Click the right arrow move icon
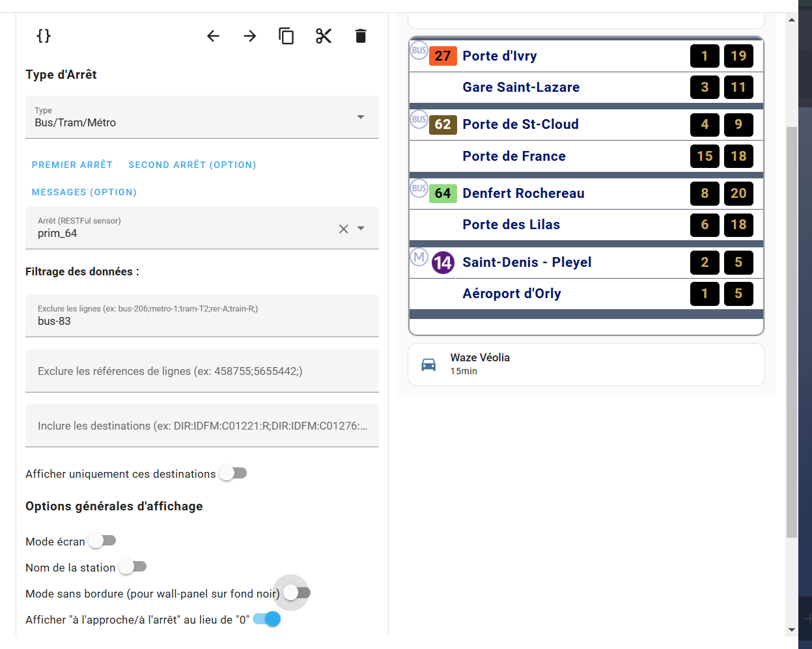Screen dimensions: 812x649 click(249, 36)
